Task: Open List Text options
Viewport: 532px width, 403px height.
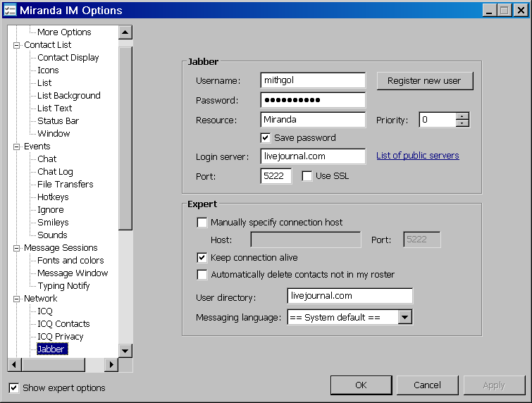Action: (54, 108)
